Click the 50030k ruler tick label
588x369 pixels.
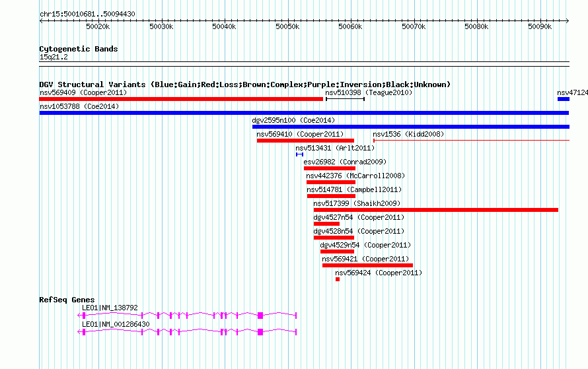point(161,26)
